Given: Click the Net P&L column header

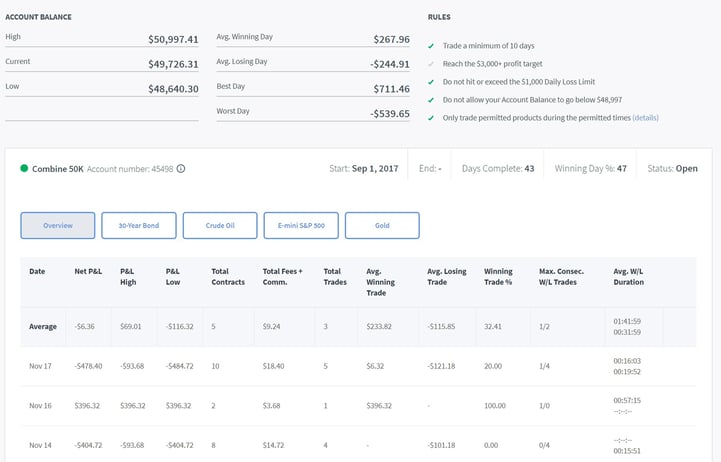Looking at the screenshot, I should click(88, 271).
